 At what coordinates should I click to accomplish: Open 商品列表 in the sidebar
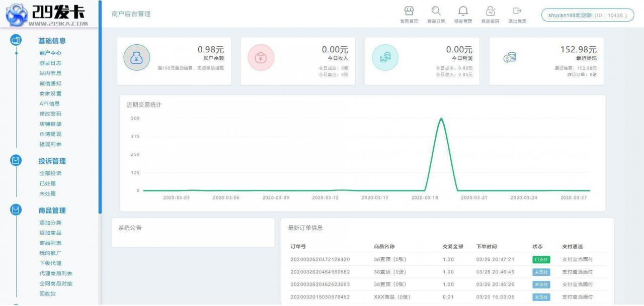(x=50, y=243)
